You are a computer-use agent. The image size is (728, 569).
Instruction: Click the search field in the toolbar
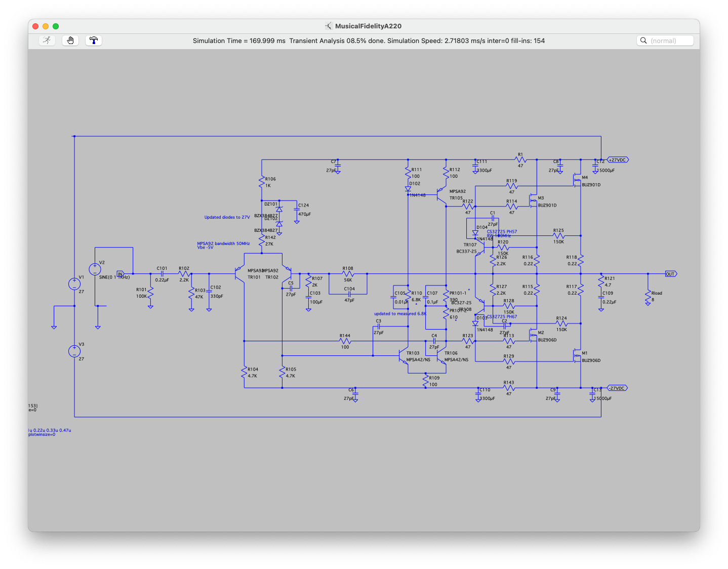(x=665, y=40)
